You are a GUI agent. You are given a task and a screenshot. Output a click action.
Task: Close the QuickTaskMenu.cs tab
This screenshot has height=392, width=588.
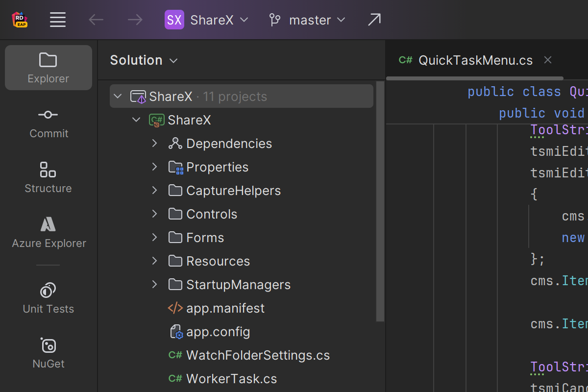pyautogui.click(x=548, y=60)
